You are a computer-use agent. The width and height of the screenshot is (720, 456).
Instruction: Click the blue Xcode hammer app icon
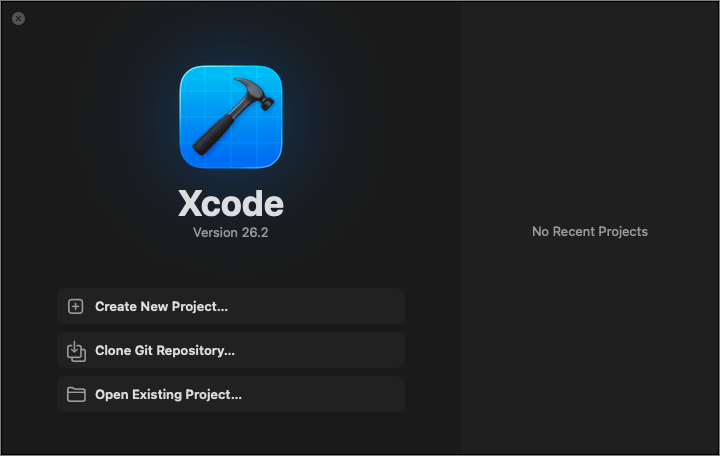[x=231, y=117]
